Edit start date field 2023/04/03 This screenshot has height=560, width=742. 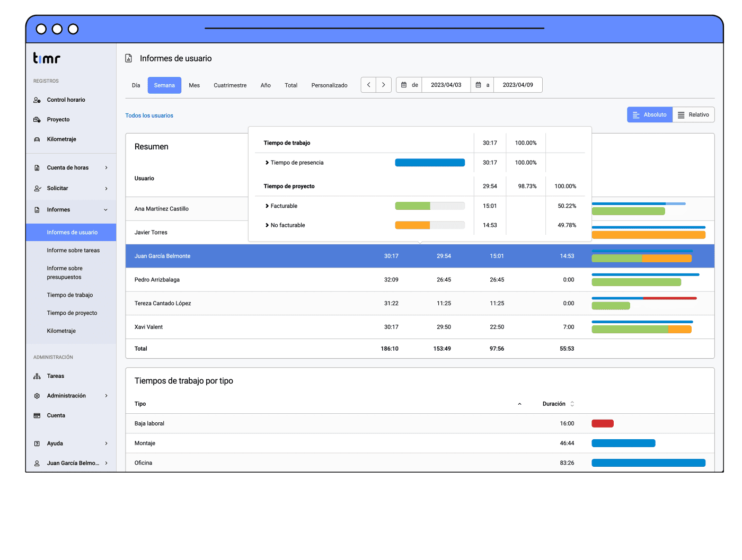[446, 85]
